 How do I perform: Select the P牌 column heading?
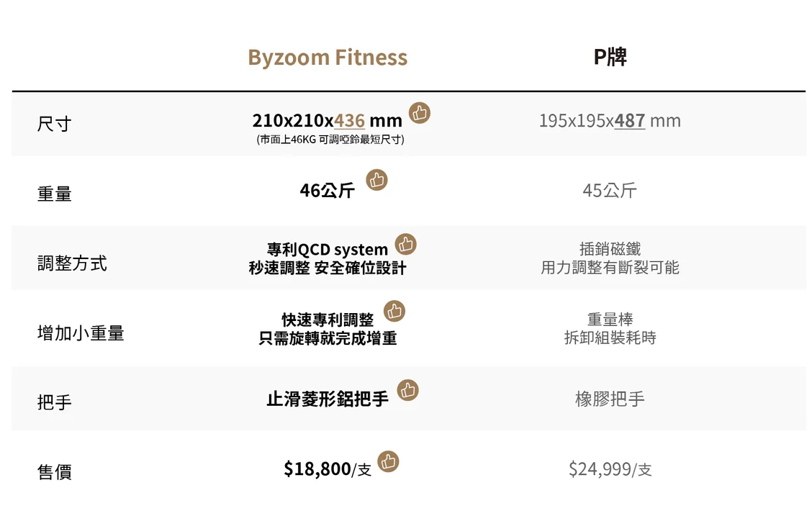[610, 56]
